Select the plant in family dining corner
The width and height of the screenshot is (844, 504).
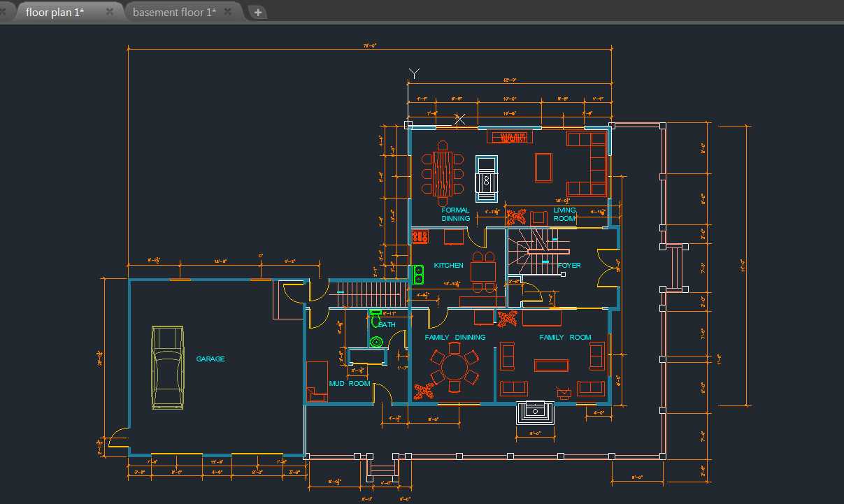pos(424,391)
